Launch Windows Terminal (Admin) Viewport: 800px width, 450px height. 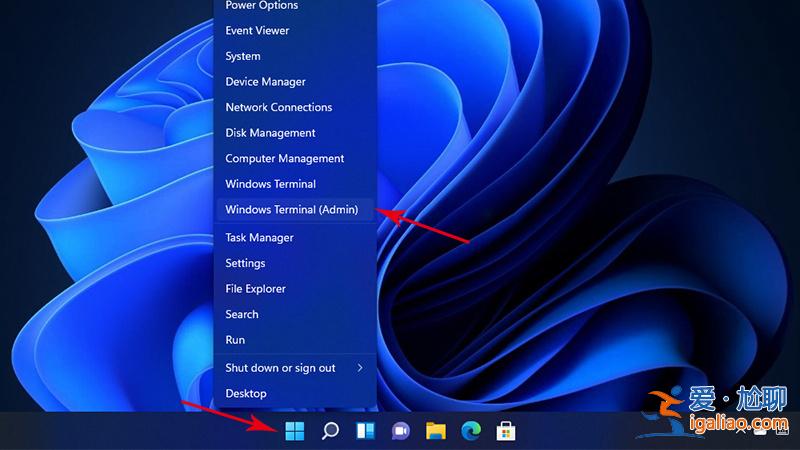(x=295, y=210)
